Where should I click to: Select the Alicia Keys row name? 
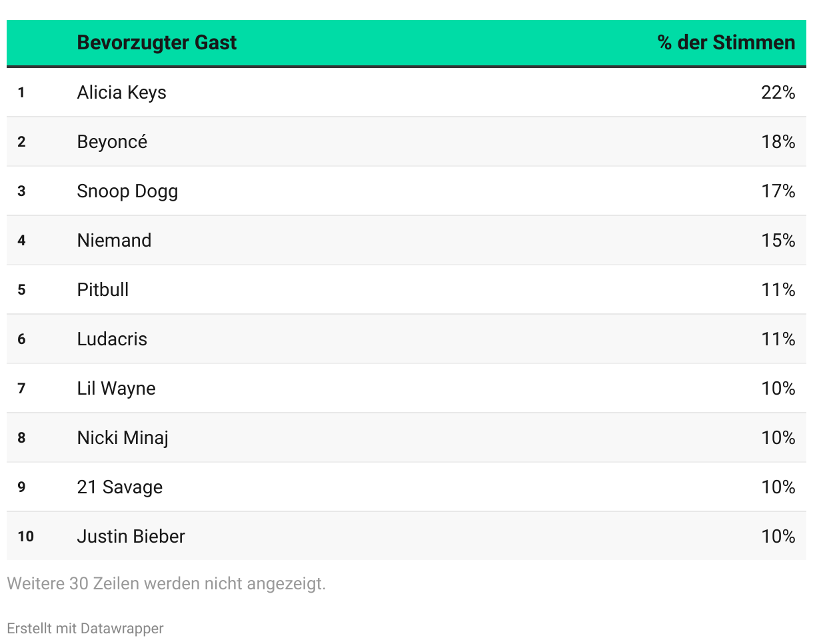121,92
